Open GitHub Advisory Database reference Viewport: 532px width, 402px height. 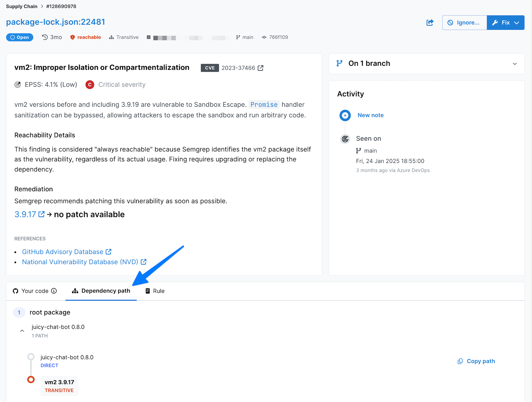[63, 252]
